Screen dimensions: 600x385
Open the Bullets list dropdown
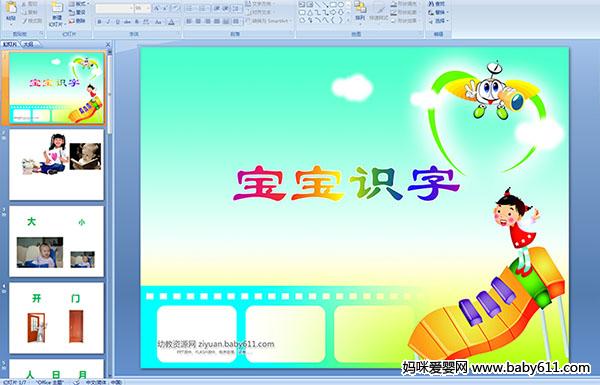(x=191, y=8)
